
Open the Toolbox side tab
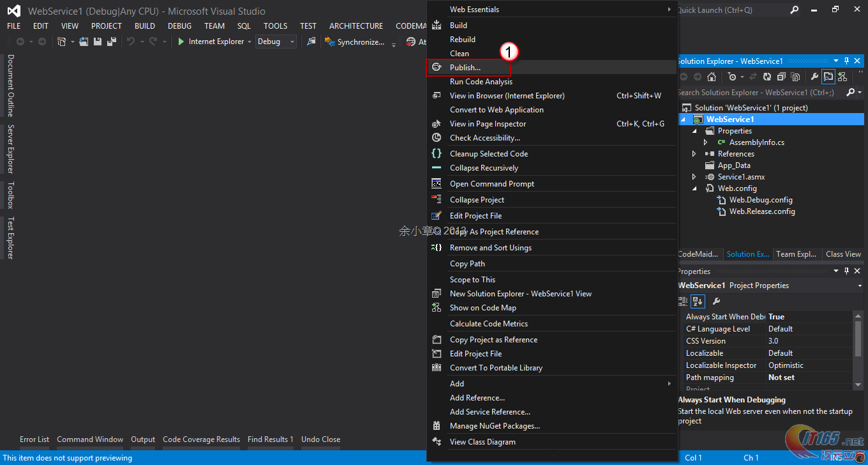(x=10, y=195)
